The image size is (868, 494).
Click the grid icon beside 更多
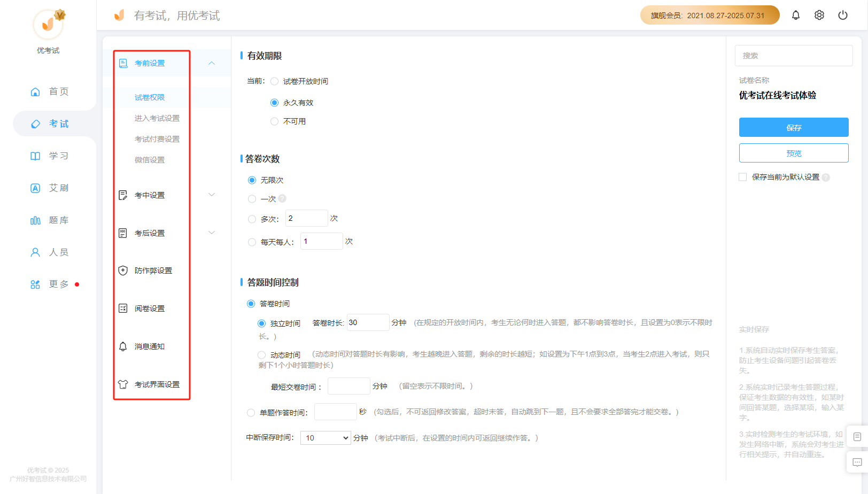coord(35,284)
